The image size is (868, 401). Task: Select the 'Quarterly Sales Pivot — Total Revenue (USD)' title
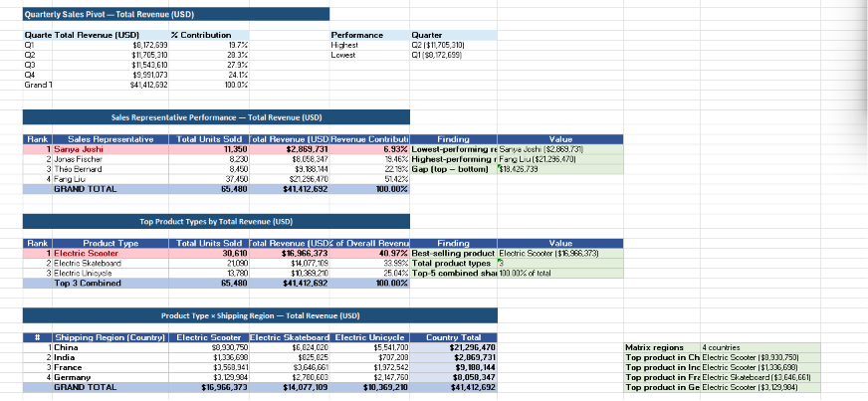click(176, 14)
